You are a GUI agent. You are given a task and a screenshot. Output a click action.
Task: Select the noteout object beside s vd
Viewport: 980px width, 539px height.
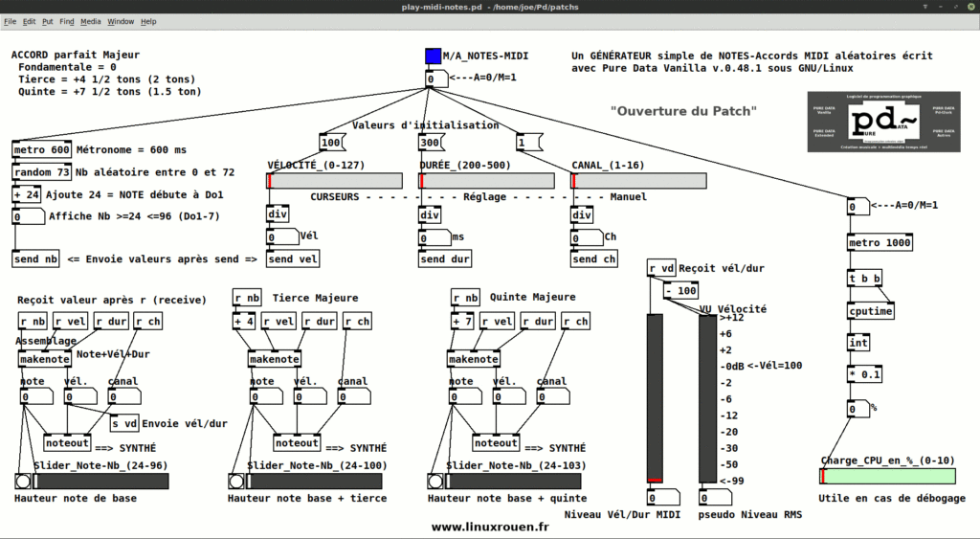tap(67, 442)
